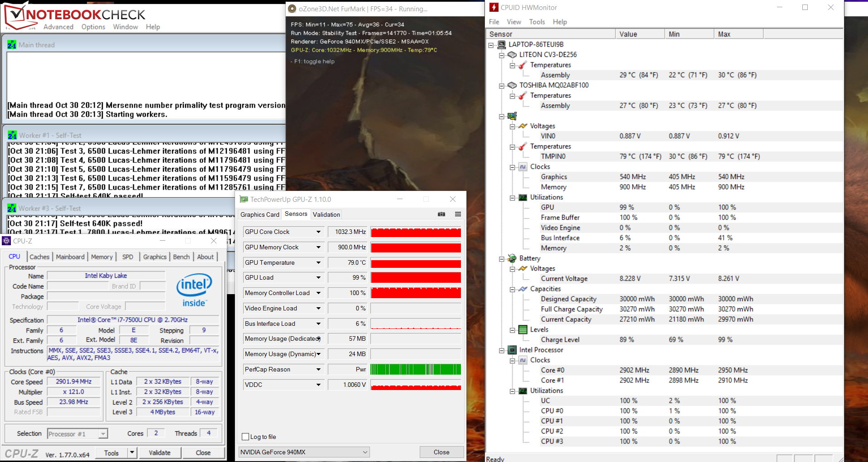Click the GPU-Z screenshot camera icon
Viewport: 868px width, 462px height.
[441, 214]
